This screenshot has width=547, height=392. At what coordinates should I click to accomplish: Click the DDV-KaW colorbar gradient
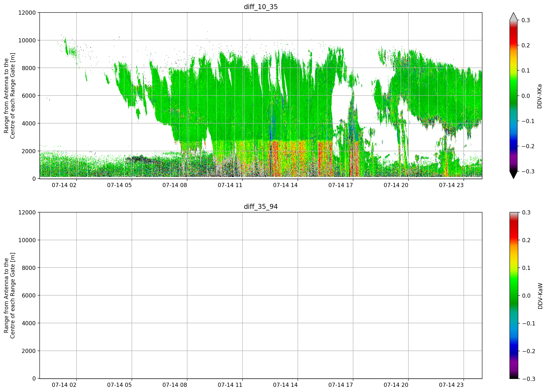[x=513, y=295]
